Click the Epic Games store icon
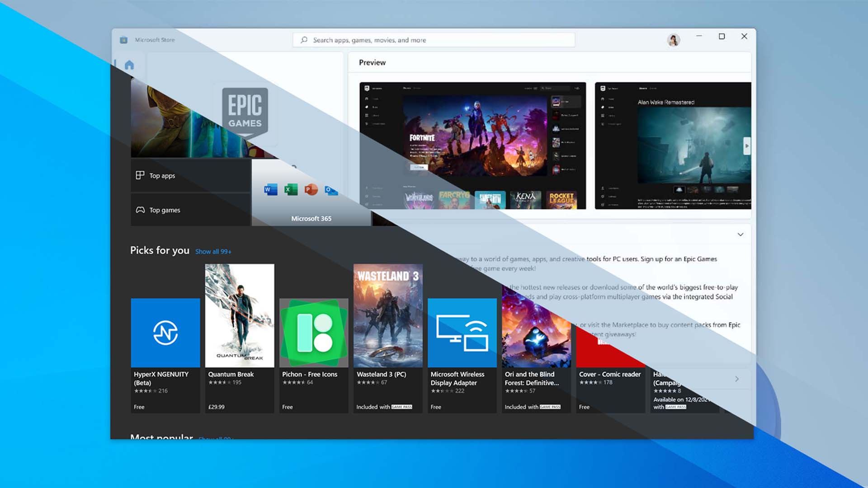The image size is (868, 488). [244, 113]
